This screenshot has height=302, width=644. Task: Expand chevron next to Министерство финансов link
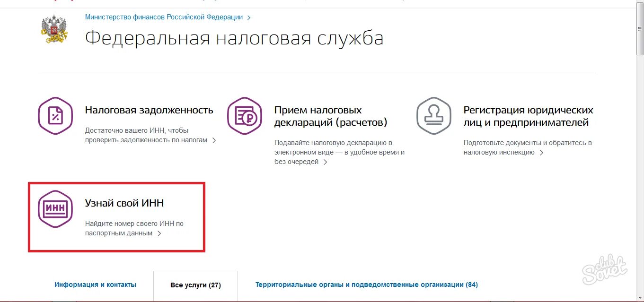[x=249, y=17]
